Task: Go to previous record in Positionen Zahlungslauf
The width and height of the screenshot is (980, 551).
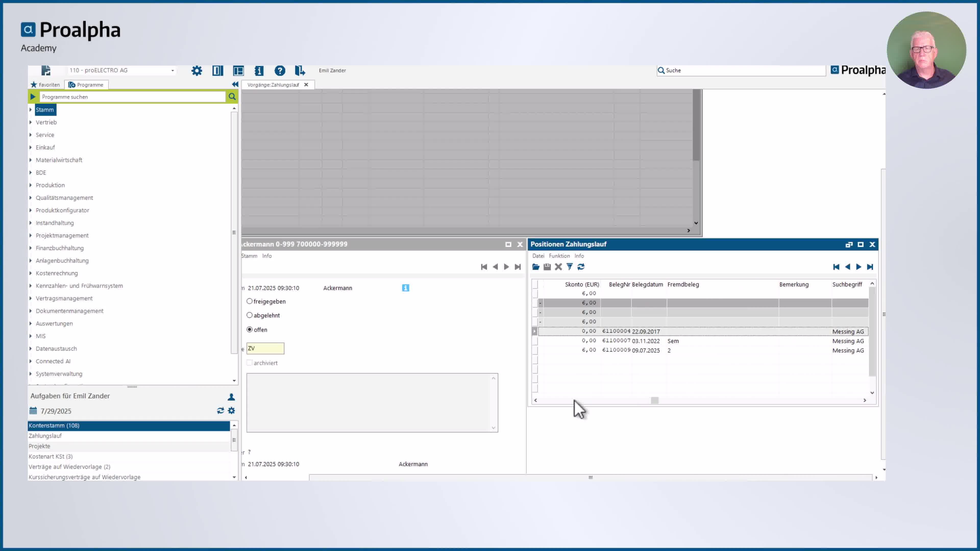Action: tap(848, 267)
